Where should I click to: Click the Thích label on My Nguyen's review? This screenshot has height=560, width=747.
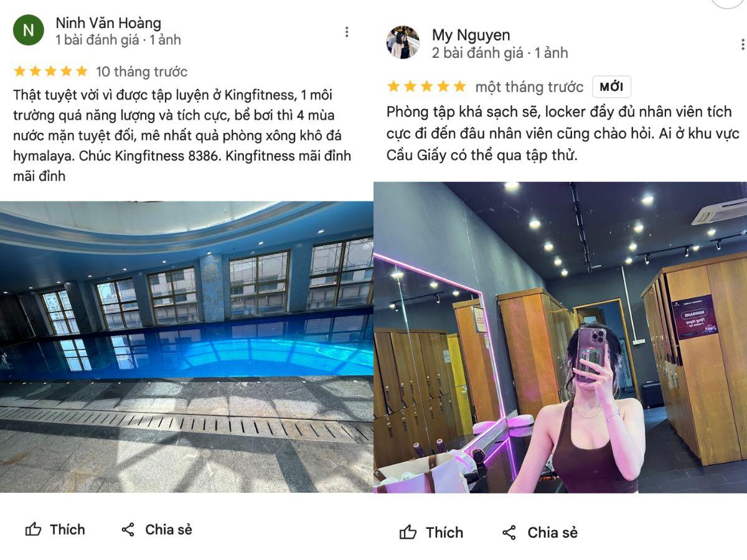[444, 533]
